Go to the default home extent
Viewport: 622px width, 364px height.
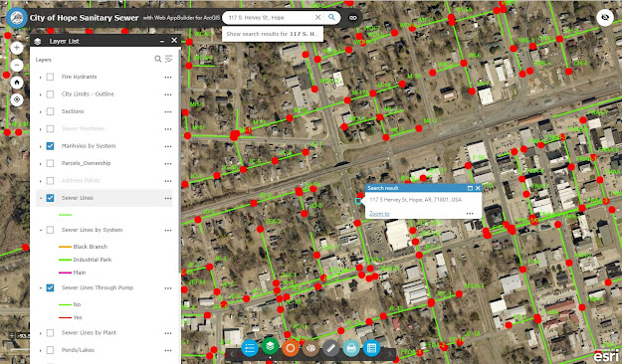click(17, 83)
